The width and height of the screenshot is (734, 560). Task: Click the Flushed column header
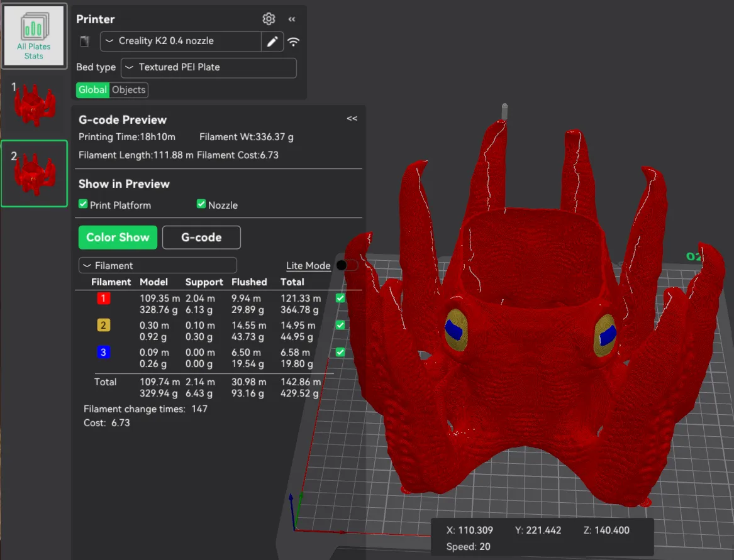pos(249,282)
